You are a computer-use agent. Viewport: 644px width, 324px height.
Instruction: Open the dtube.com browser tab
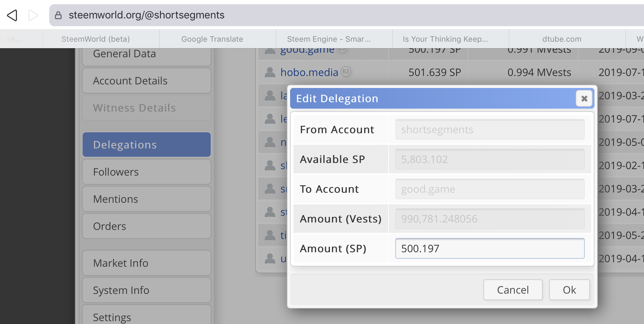pyautogui.click(x=562, y=39)
